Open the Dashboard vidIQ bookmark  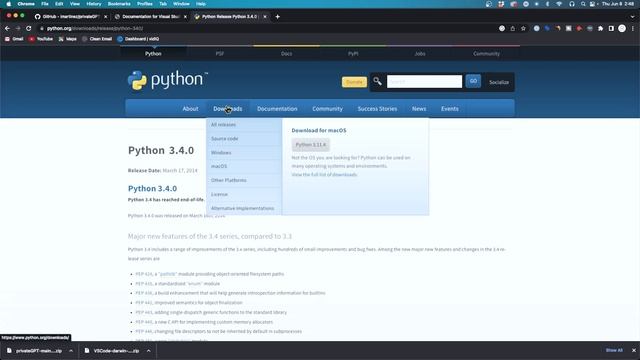(x=138, y=39)
